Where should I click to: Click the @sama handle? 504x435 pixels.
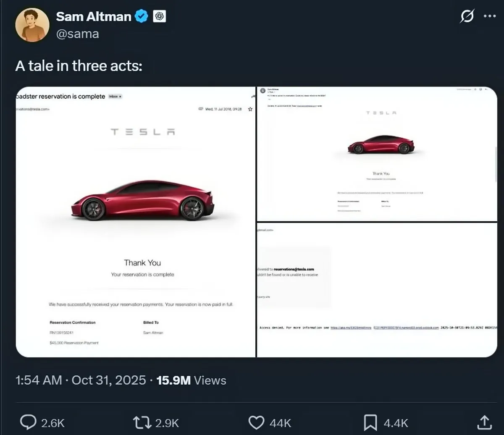click(x=77, y=34)
